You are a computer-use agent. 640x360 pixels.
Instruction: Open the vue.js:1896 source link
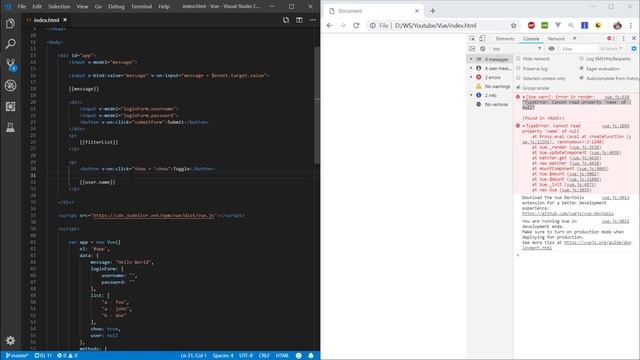[x=616, y=126]
